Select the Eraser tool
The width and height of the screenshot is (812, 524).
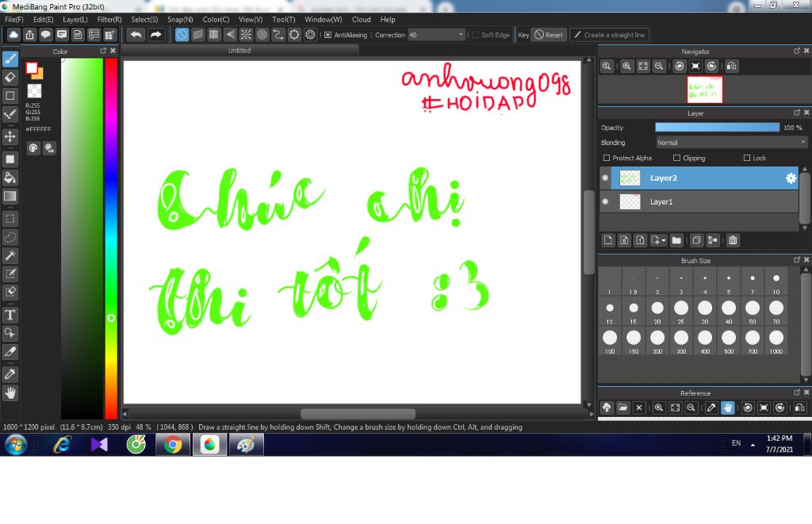click(x=10, y=77)
